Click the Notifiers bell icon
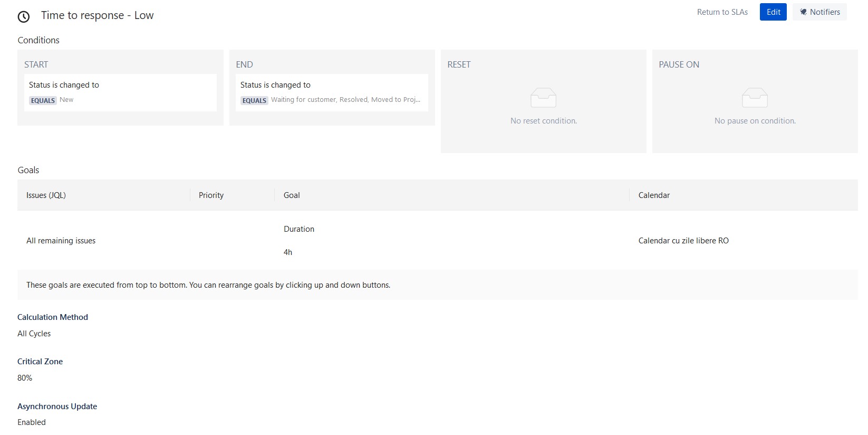 [803, 12]
